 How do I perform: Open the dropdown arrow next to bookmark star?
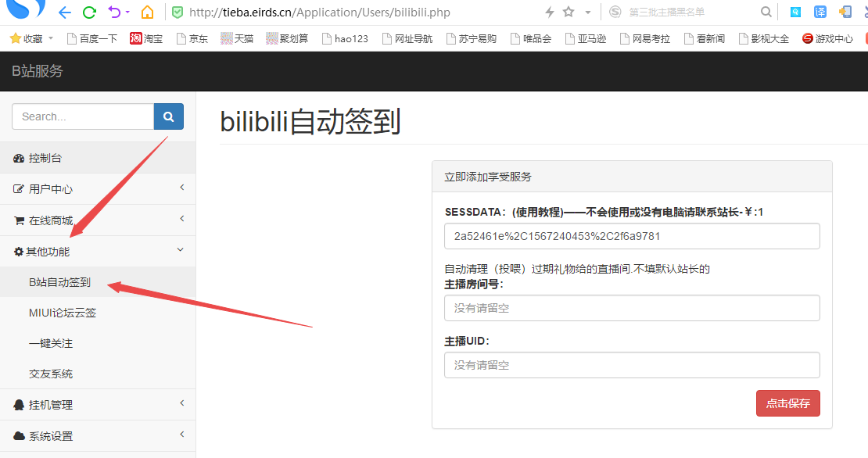[x=588, y=13]
